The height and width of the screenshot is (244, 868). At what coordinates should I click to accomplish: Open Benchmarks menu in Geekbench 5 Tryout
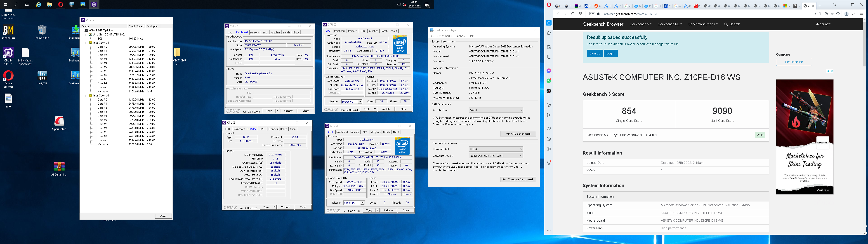pos(444,36)
